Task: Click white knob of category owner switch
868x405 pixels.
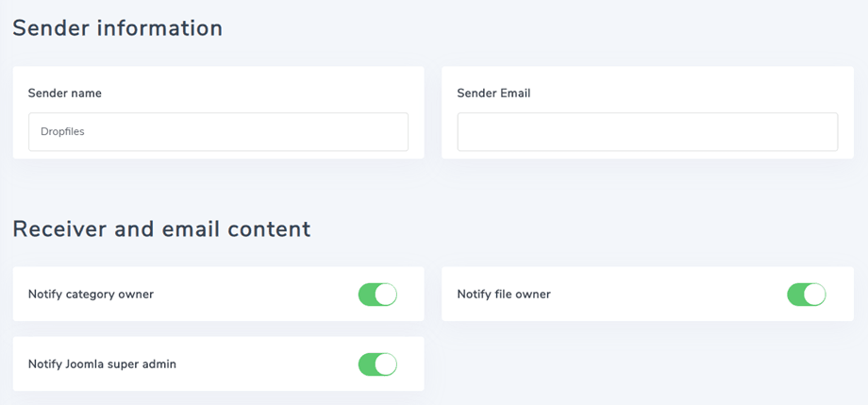Action: (386, 295)
